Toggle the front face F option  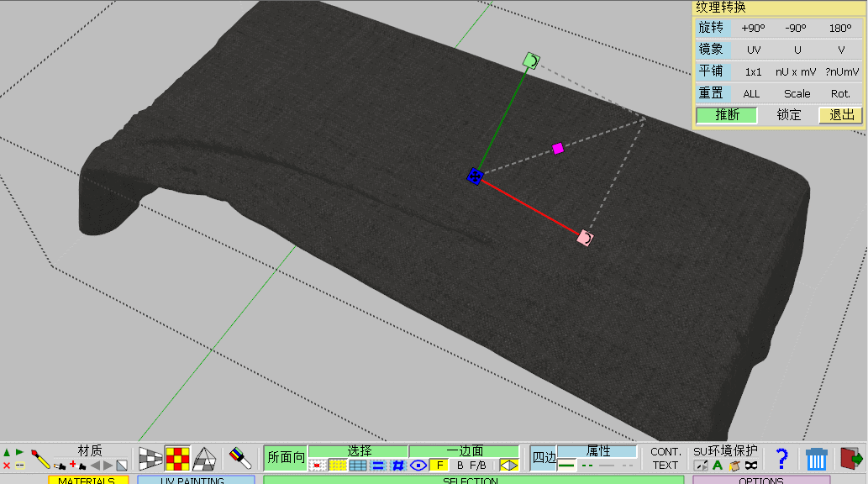439,465
